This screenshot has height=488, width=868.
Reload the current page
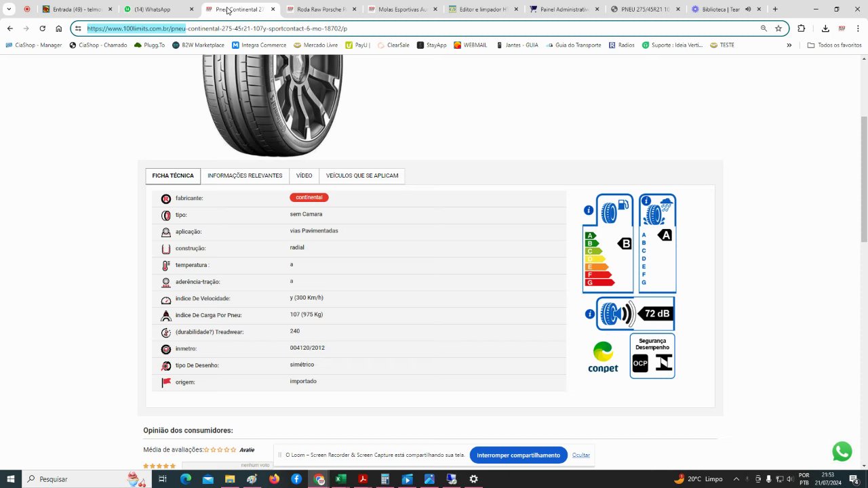43,28
